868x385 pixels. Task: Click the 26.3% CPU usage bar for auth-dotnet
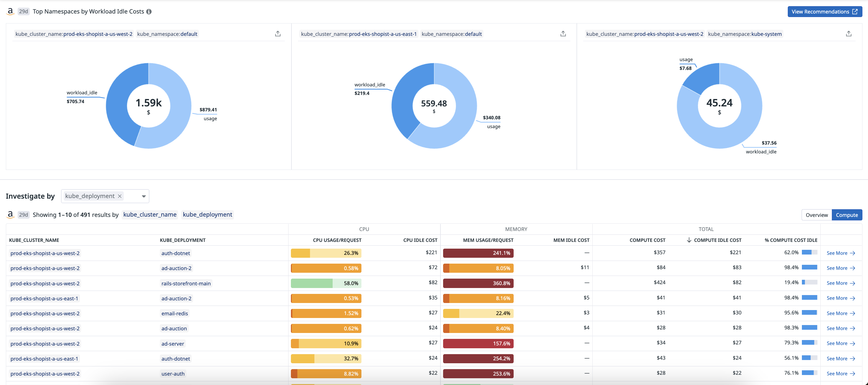[326, 253]
